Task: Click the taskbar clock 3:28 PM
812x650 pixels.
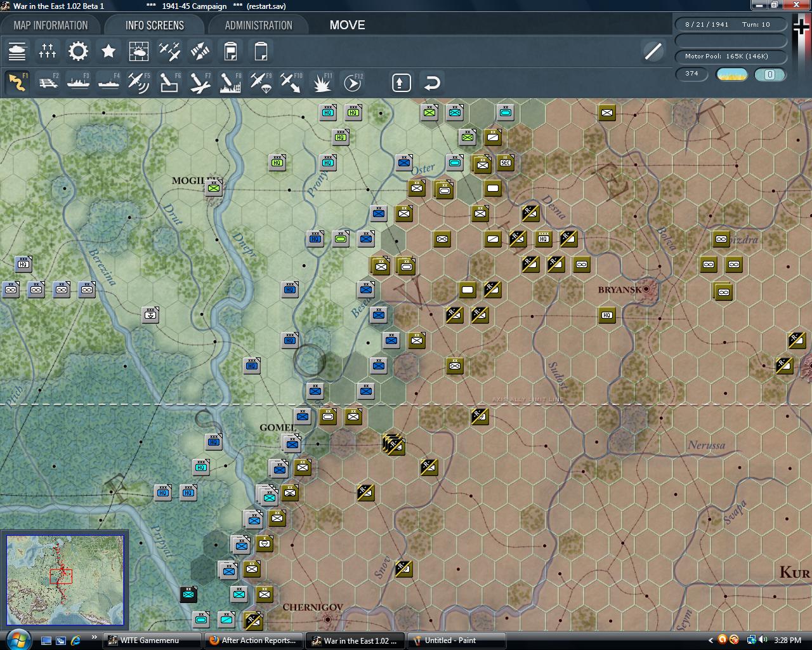Action: pyautogui.click(x=787, y=640)
